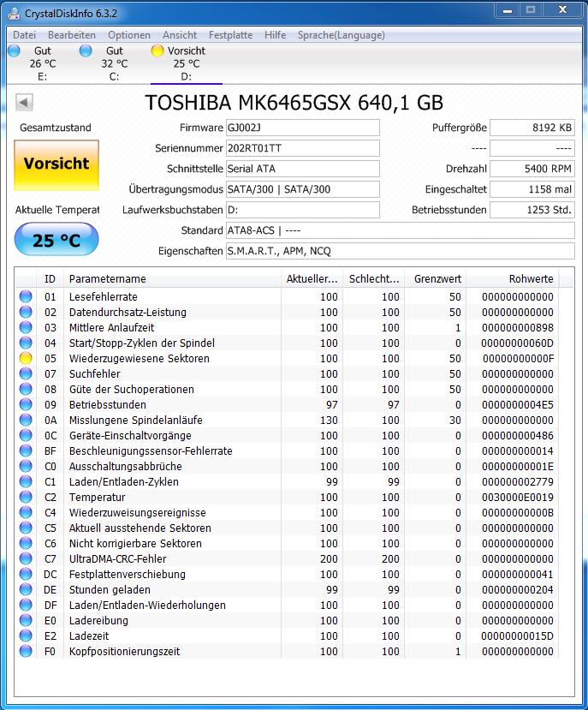This screenshot has height=710, width=588.
Task: Click status icon for Güte der Suchoperationen
Action: (26, 389)
